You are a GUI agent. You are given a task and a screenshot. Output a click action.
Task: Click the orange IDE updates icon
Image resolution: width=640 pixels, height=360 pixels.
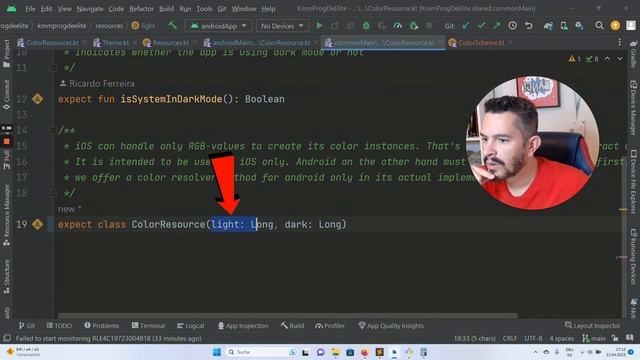click(615, 25)
